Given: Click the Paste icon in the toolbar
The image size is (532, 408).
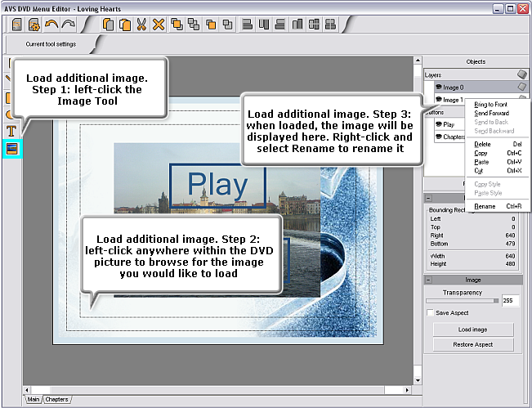Looking at the screenshot, I should tap(125, 25).
